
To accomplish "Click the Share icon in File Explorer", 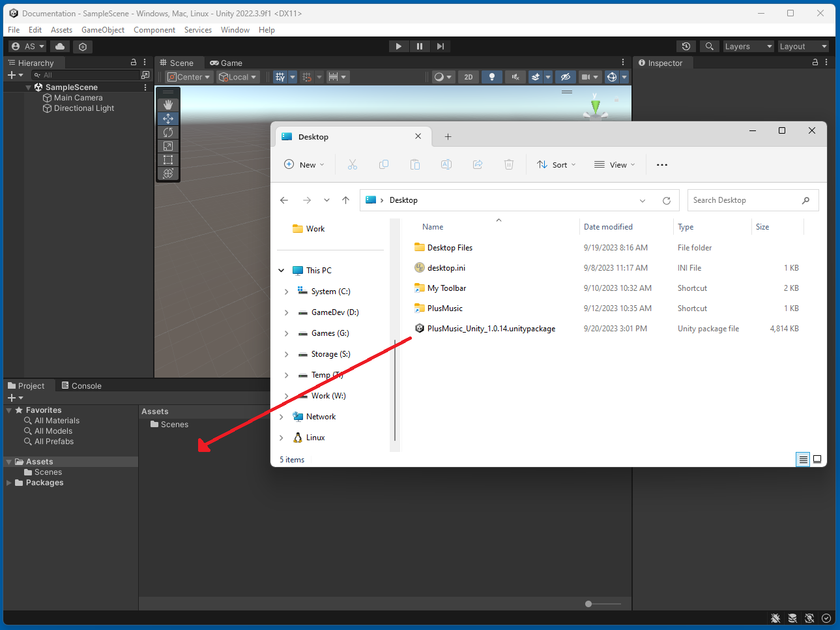I will [x=478, y=165].
